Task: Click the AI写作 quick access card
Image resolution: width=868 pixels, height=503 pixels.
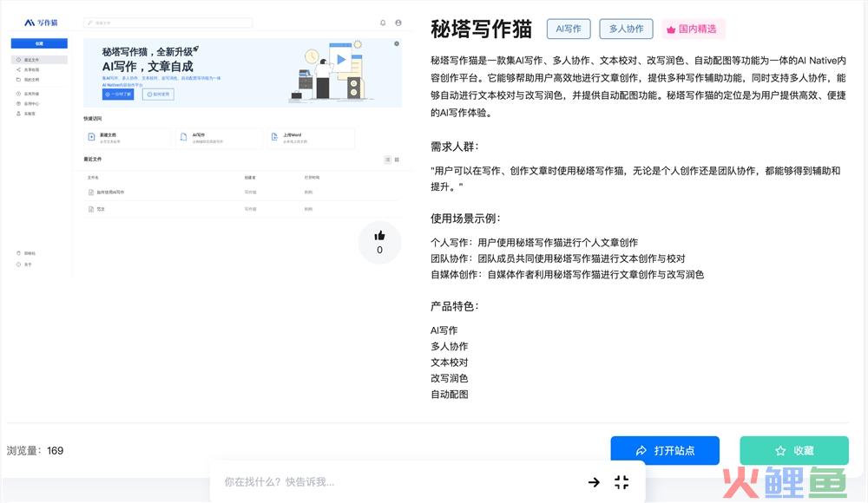Action: coord(219,138)
